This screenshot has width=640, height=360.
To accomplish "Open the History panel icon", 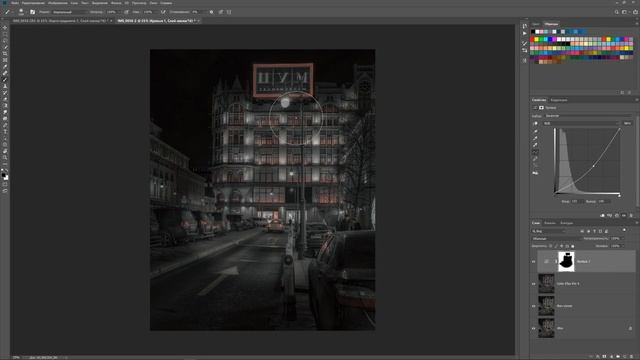I will pyautogui.click(x=524, y=26).
